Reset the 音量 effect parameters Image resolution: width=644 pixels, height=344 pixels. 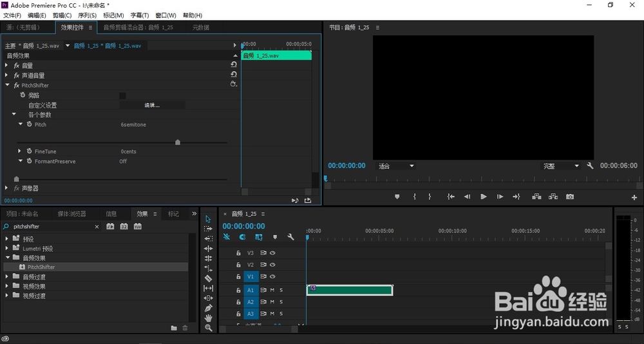coord(234,64)
